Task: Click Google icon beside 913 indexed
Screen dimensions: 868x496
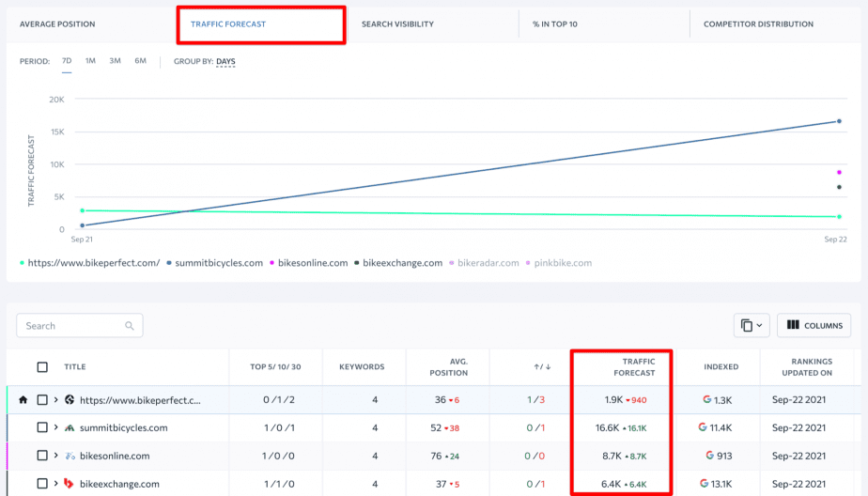Action: click(x=709, y=455)
